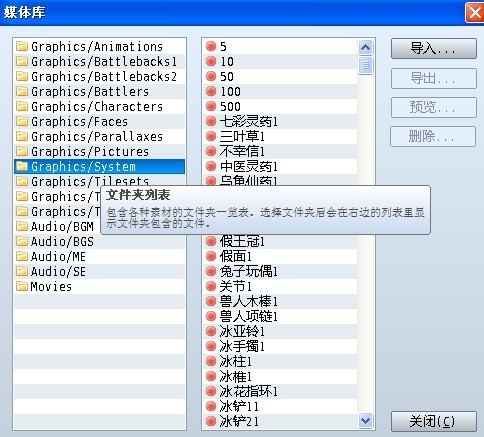Click the red dot next to 冰铲11

point(211,406)
